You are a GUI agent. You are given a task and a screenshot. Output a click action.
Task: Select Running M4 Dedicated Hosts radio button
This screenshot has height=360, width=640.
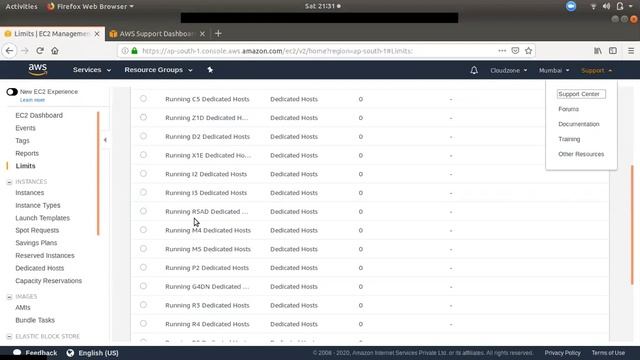143,230
